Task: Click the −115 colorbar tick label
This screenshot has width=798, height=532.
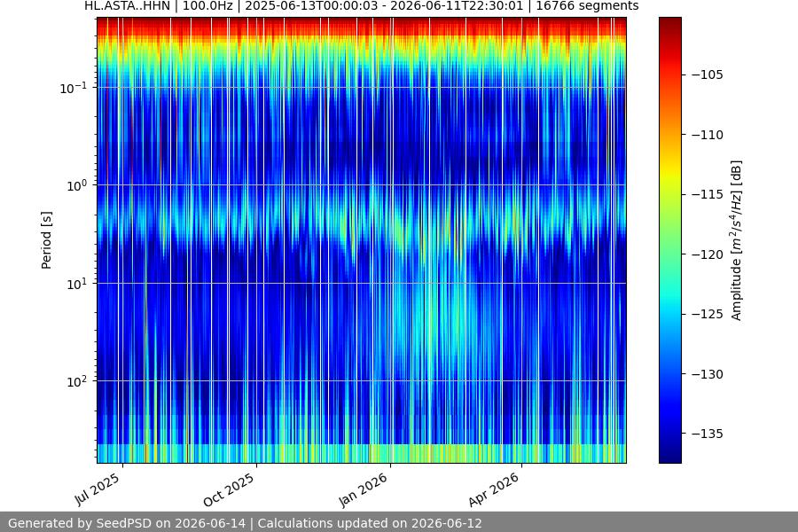Action: click(x=708, y=194)
